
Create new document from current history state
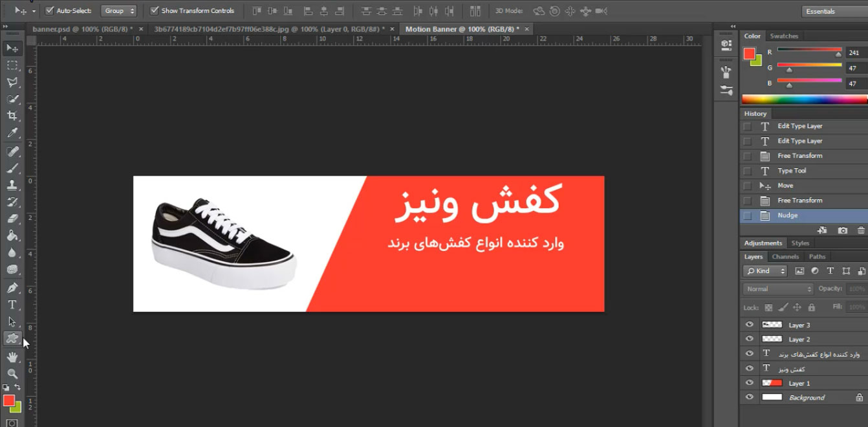822,230
